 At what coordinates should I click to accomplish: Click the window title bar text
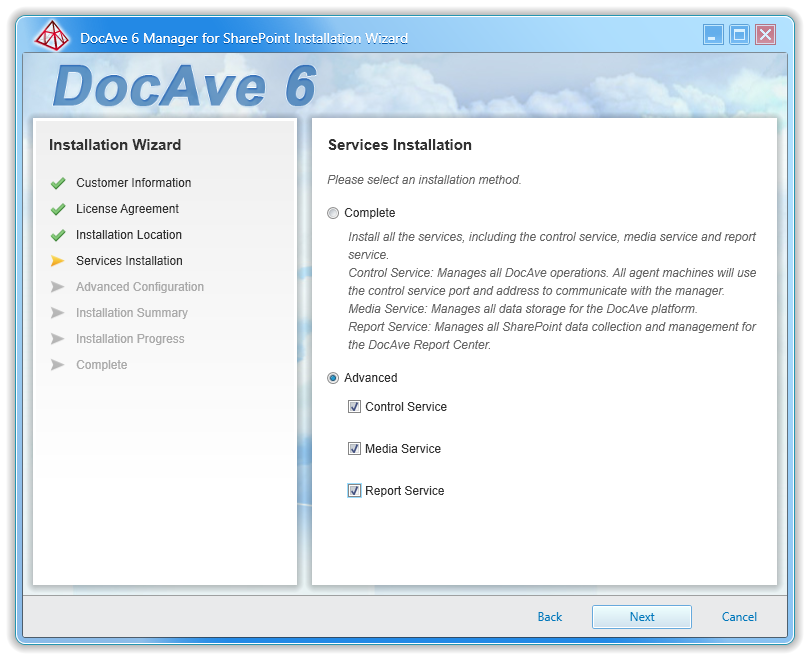(x=244, y=38)
